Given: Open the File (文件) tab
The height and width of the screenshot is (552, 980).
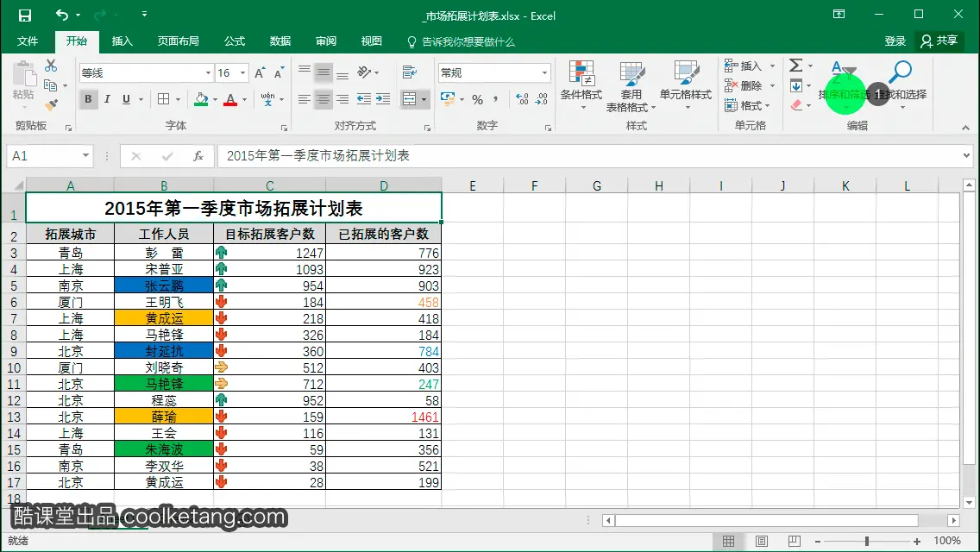Looking at the screenshot, I should [x=27, y=41].
